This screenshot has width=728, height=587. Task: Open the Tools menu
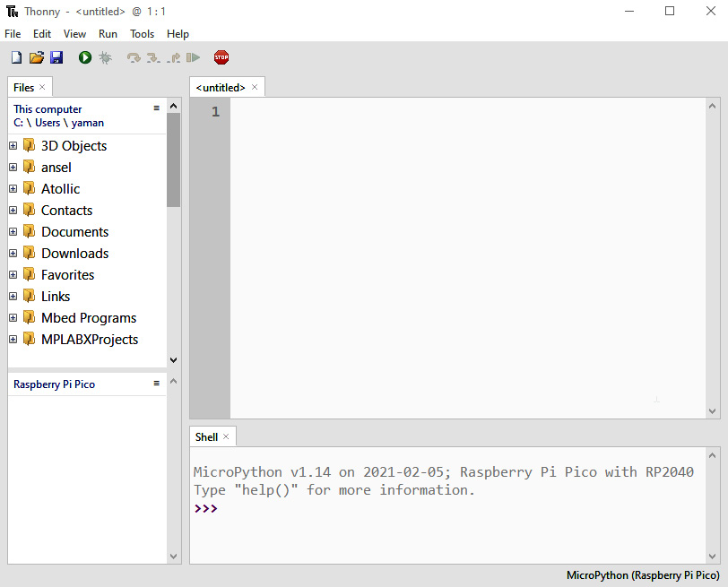142,34
